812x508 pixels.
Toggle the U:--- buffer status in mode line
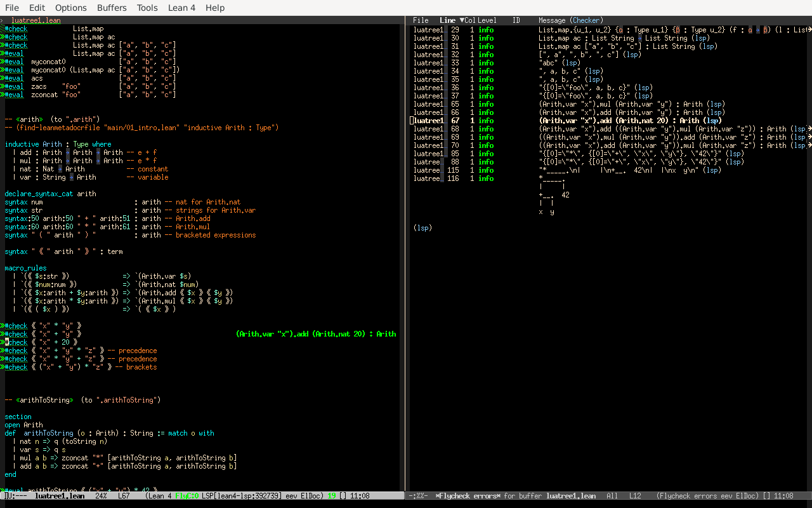(16, 496)
